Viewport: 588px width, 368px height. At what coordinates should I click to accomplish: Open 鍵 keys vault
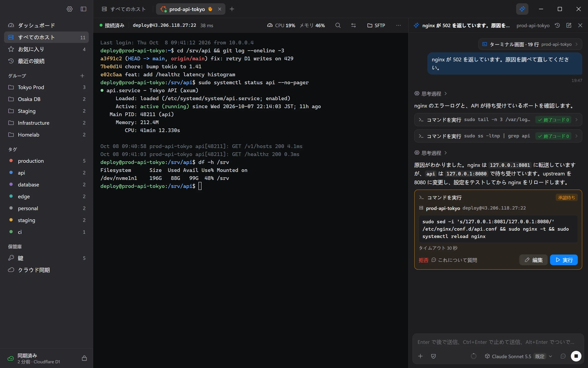[46, 258]
